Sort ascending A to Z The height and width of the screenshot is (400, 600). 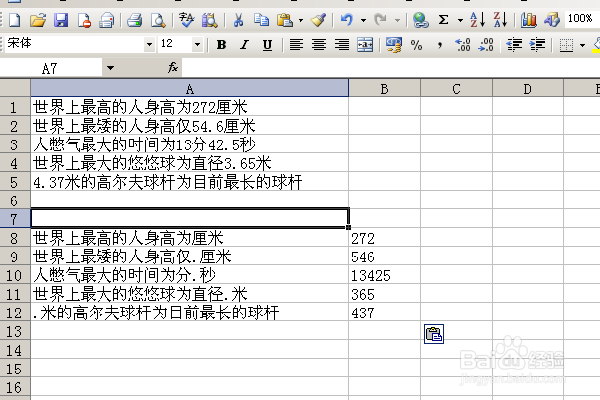[478, 20]
